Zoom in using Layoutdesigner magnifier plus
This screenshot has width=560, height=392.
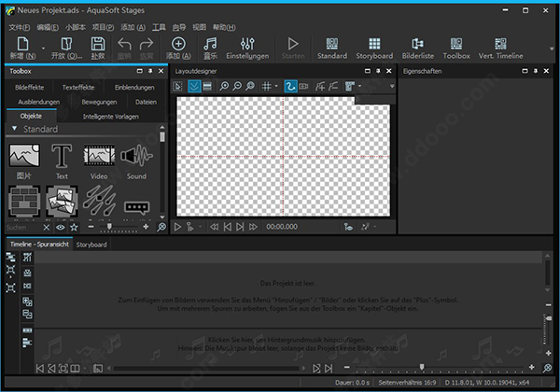(x=224, y=86)
